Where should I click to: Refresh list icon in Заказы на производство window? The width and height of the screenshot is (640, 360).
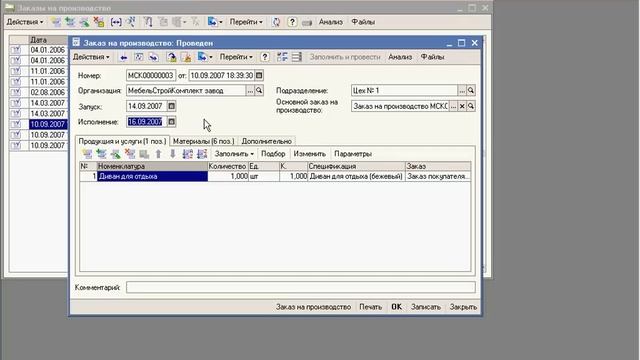point(276,22)
